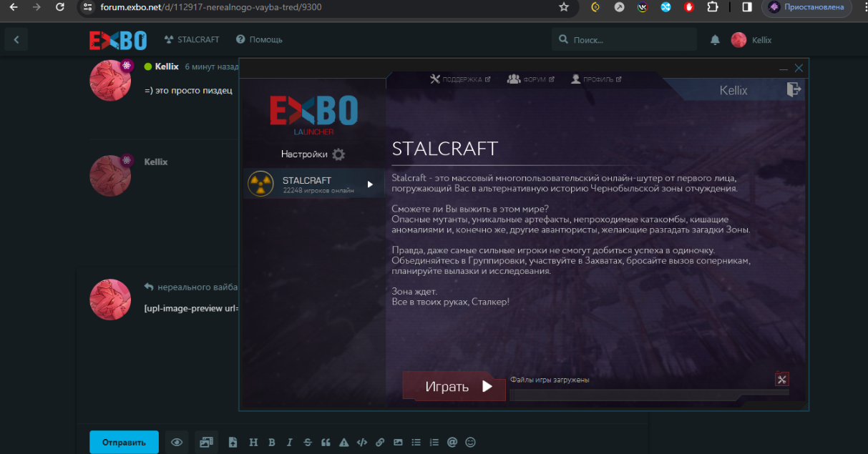The width and height of the screenshot is (868, 454).
Task: Close the EXBO launcher window
Action: point(799,69)
